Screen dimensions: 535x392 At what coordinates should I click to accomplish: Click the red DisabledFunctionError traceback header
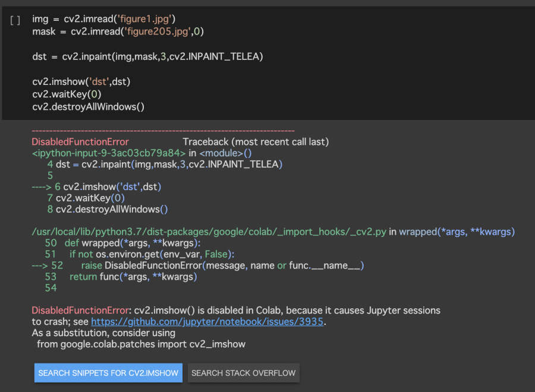80,142
